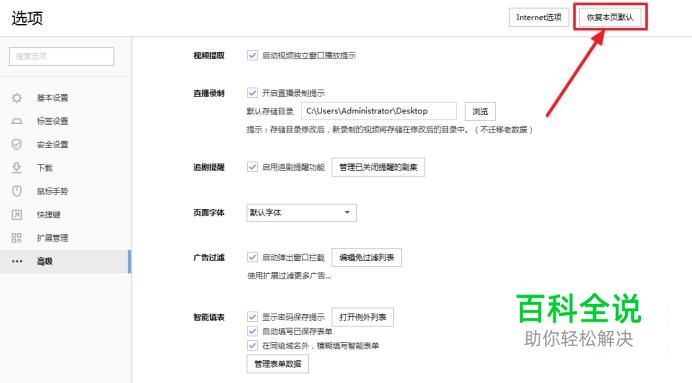Select the 高级 three-dots icon in sidebar

(17, 261)
